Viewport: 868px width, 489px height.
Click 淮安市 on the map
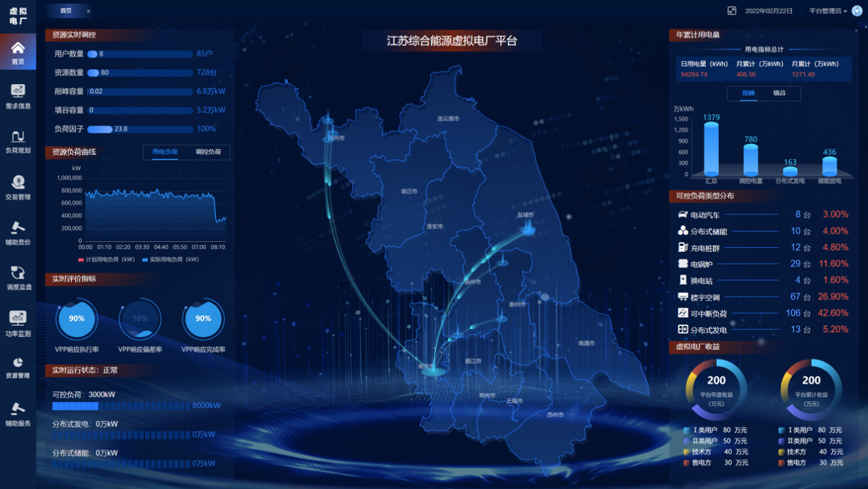tap(435, 226)
